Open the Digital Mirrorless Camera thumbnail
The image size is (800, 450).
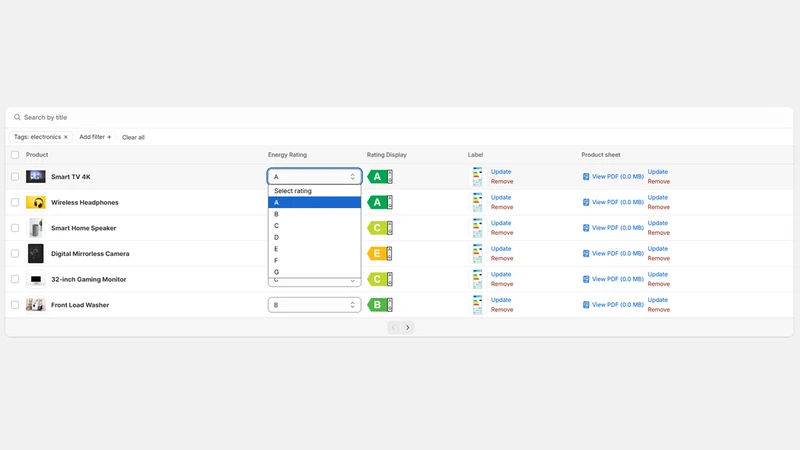click(36, 254)
